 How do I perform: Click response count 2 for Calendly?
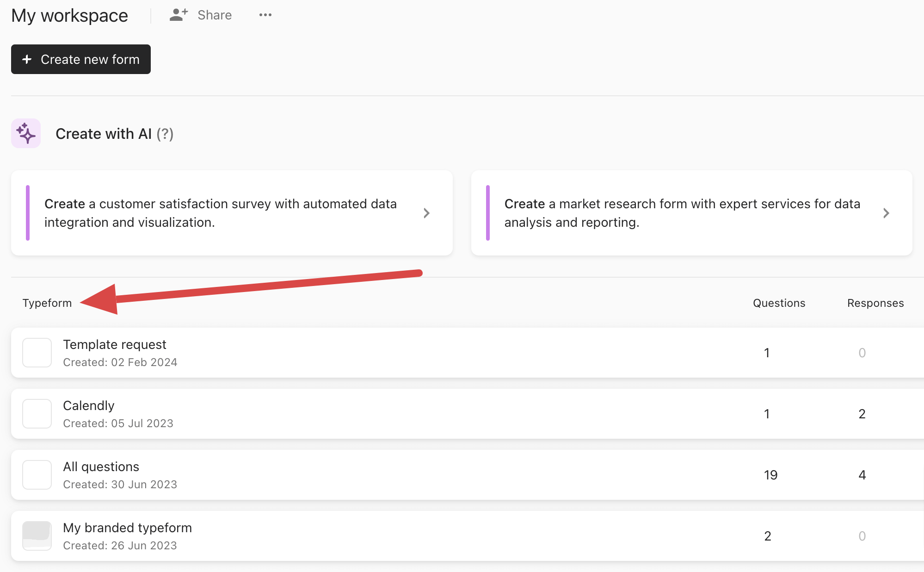point(862,414)
